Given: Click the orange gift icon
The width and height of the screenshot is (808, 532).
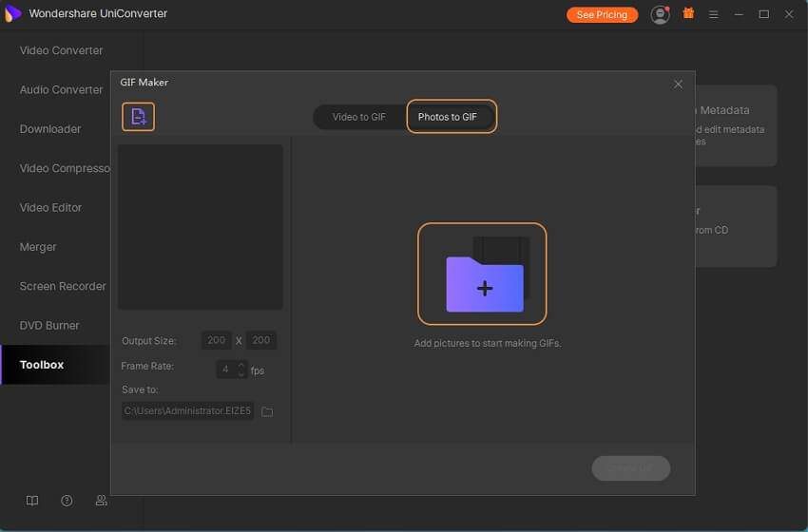Looking at the screenshot, I should [689, 14].
